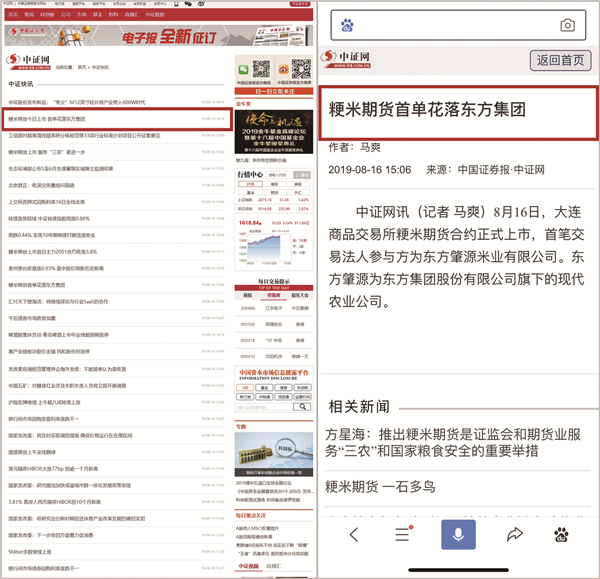Open the related news 粳米期货 一石多鸟
The height and width of the screenshot is (579, 600).
380,486
